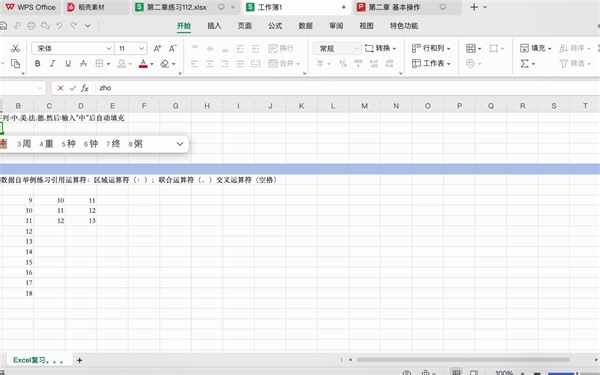The height and width of the screenshot is (375, 600).
Task: Switch to the 插入 ribbon tab
Action: 214,26
